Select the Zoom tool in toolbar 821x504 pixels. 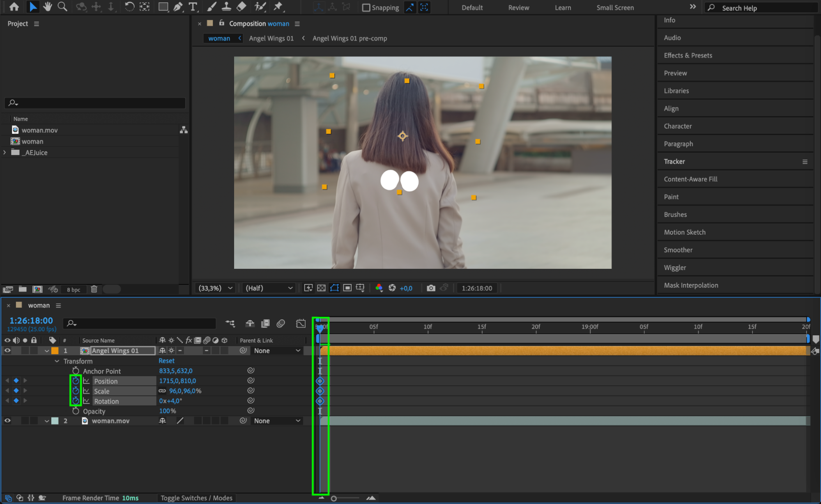[x=62, y=7]
